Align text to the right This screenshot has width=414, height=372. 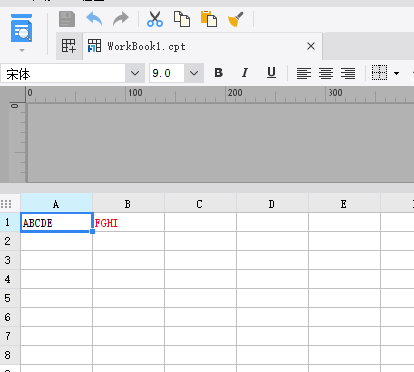coord(348,73)
